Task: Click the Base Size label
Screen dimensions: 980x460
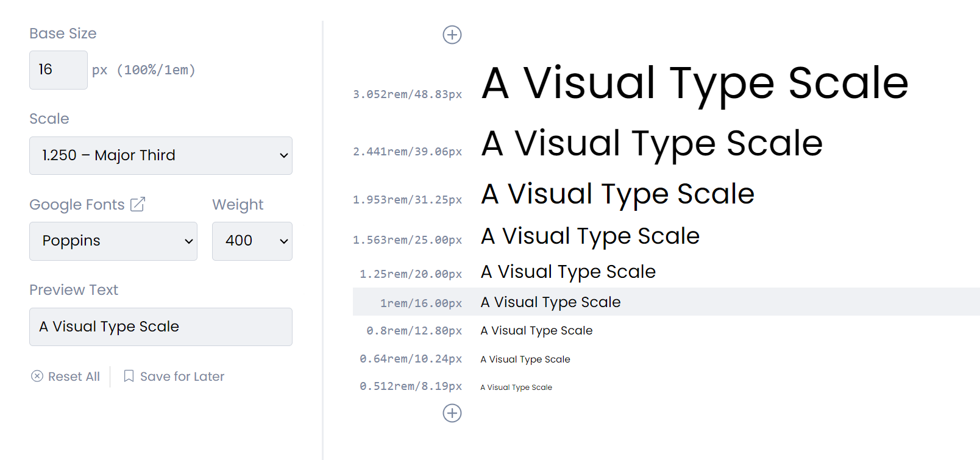Action: (63, 34)
